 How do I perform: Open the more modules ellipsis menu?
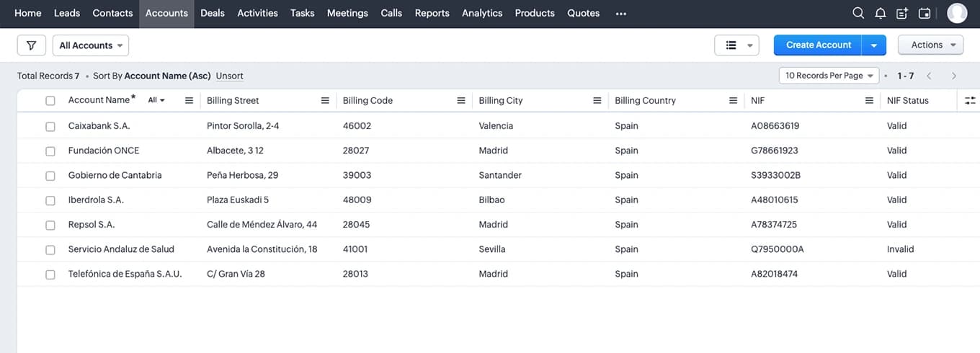tap(621, 14)
